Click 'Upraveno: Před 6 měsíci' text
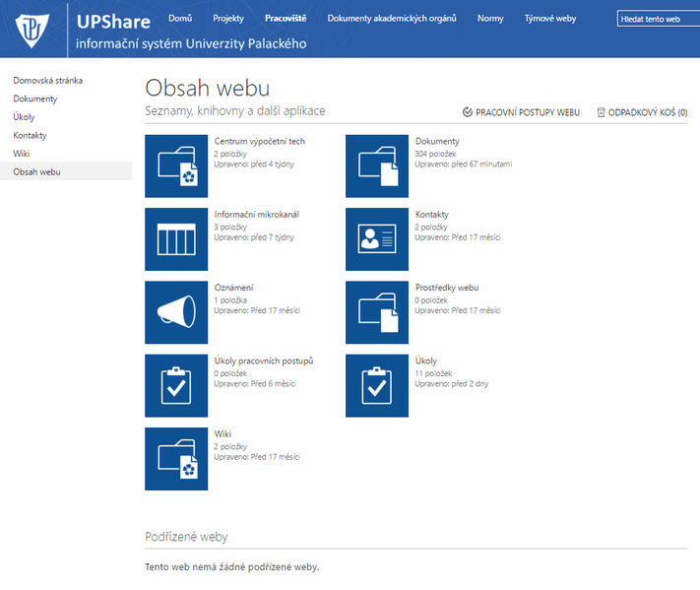This screenshot has width=700, height=590. (255, 384)
